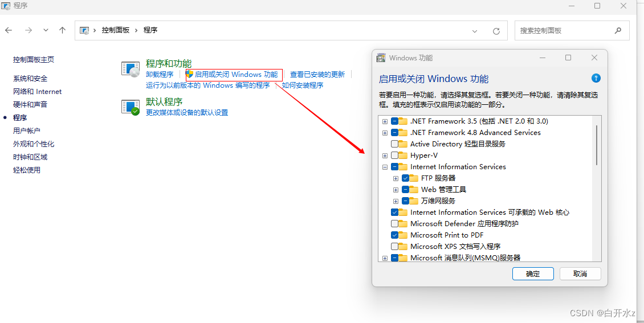Open the 默认程序 heading
This screenshot has width=644, height=323.
164,102
